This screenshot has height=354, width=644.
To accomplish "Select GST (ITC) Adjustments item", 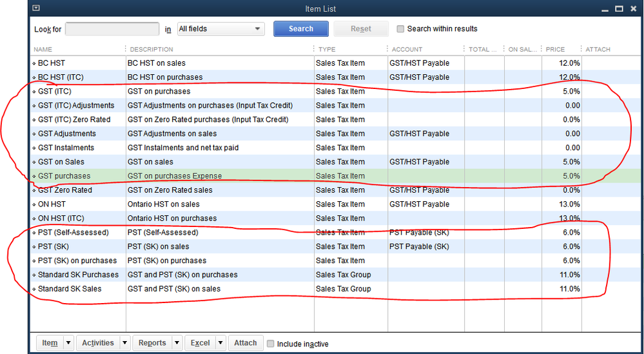I will (76, 106).
